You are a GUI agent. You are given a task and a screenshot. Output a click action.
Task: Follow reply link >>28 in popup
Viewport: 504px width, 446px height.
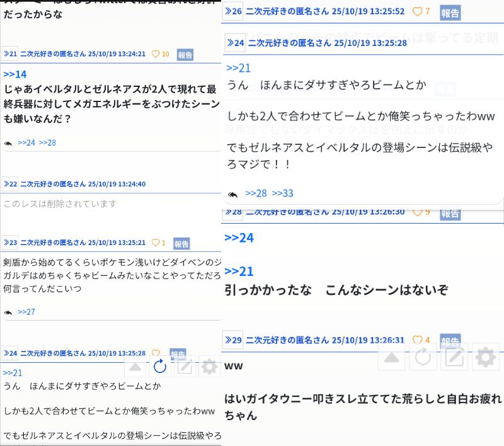256,193
